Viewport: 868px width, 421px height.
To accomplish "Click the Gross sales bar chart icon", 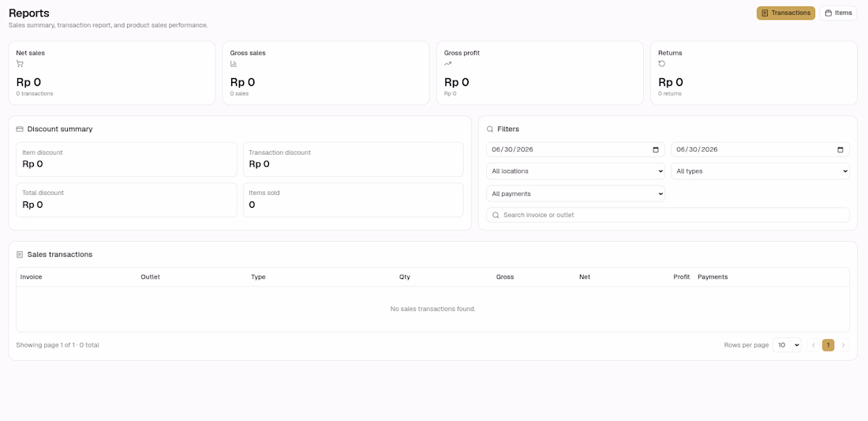I will tap(234, 64).
